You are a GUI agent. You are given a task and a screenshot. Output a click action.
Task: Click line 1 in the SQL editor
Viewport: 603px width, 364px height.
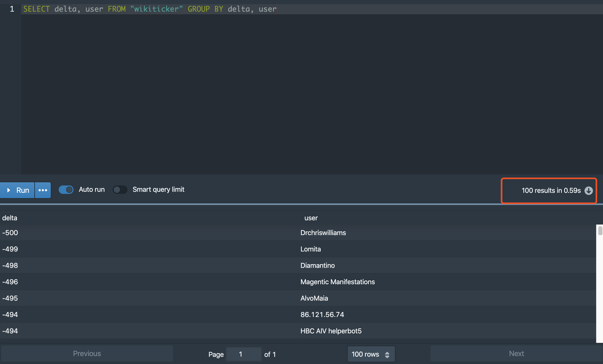point(150,9)
